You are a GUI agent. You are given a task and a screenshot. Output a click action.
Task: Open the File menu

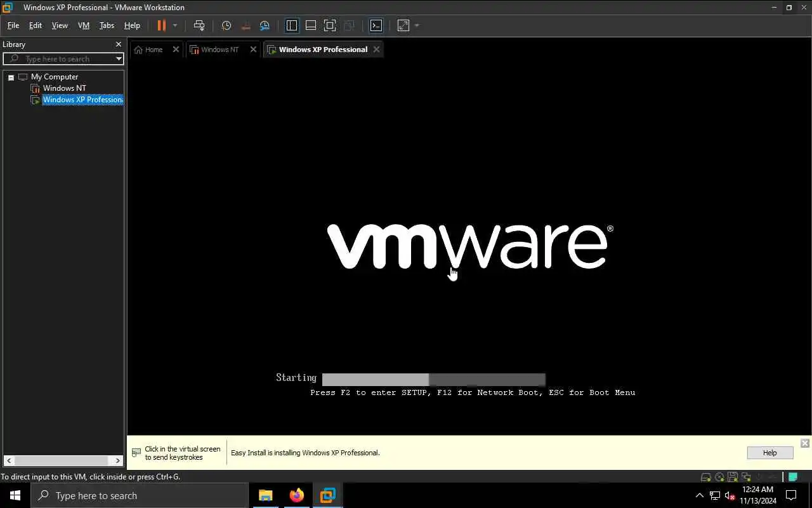(x=13, y=25)
